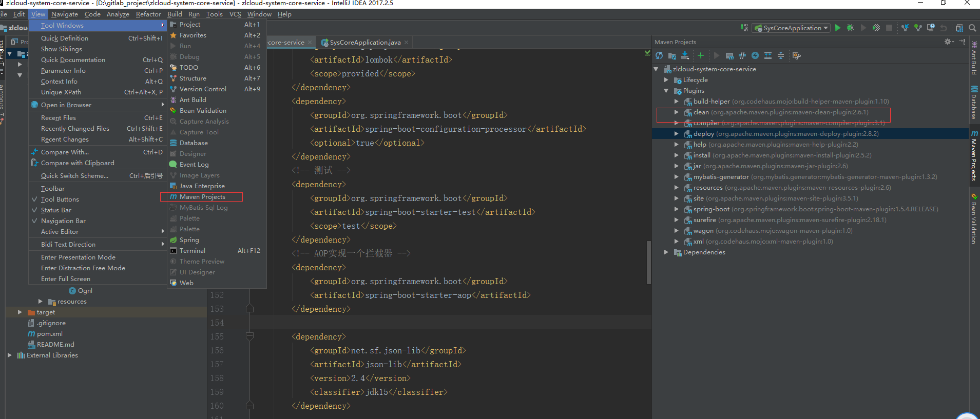Viewport: 980px width, 419px height.
Task: Click the VCS Commit changes icon
Action: point(918,28)
